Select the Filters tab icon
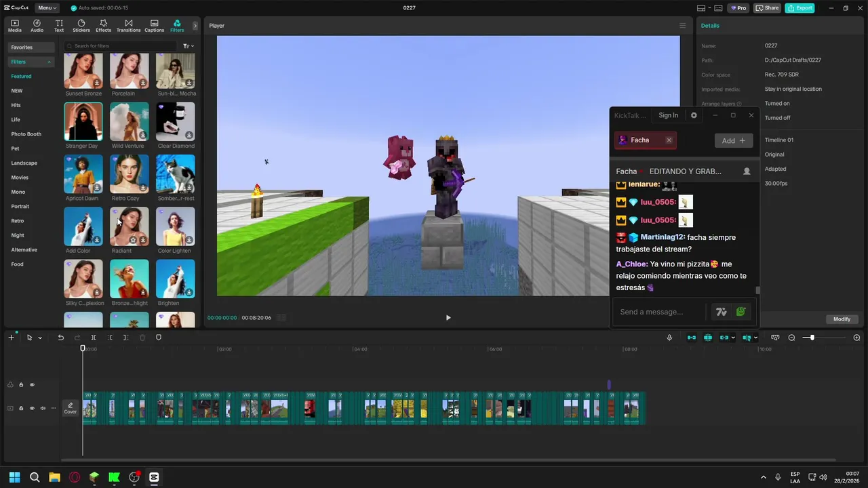Screen dimensions: 868x488 [177, 26]
